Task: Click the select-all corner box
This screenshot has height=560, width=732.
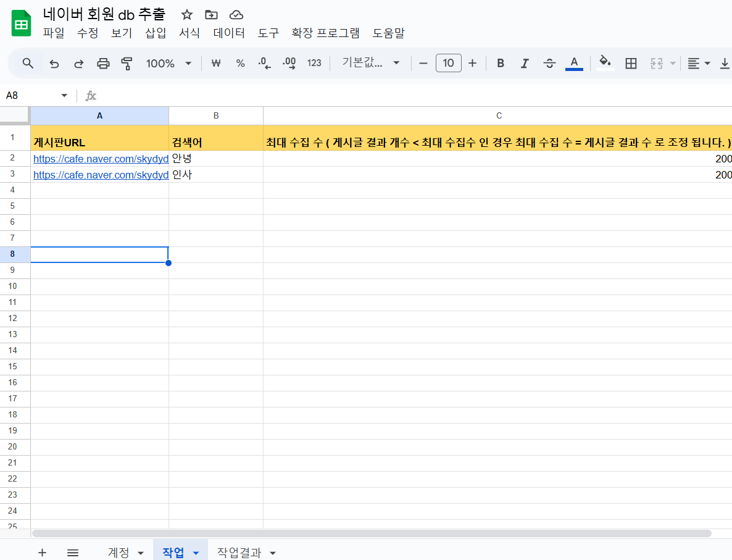Action: point(15,115)
